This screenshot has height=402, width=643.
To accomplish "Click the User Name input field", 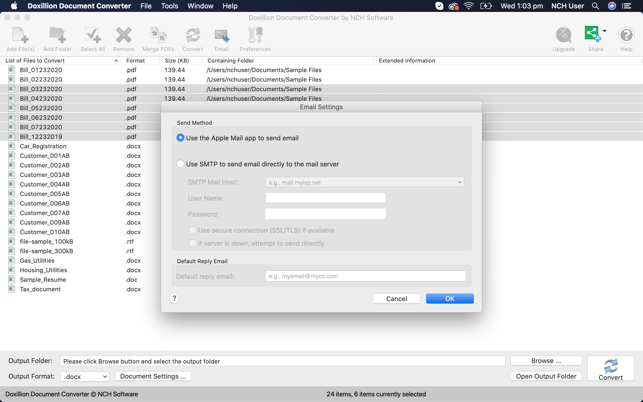I will tap(325, 198).
